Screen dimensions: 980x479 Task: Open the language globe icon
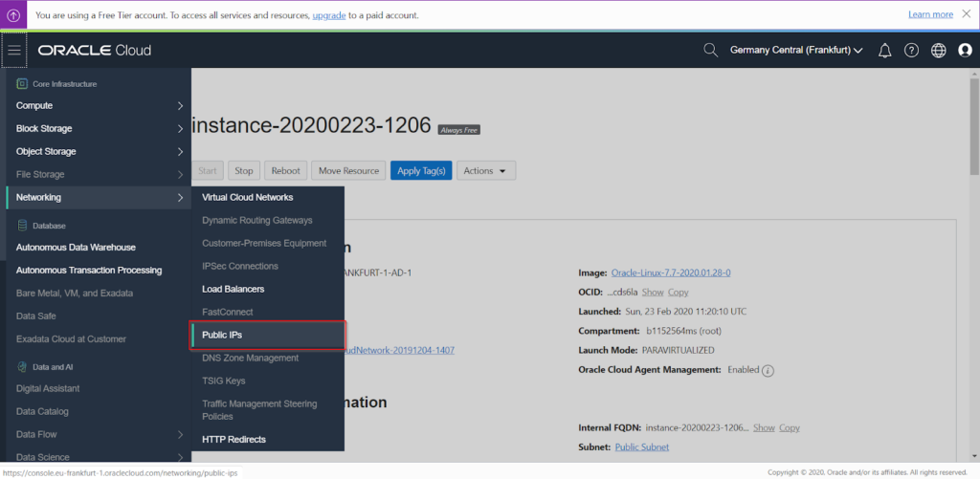[938, 50]
